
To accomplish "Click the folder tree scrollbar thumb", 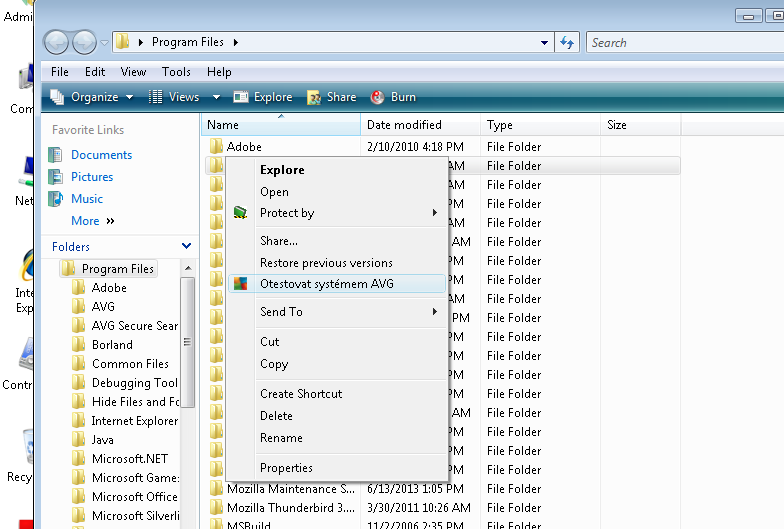I will tap(188, 342).
